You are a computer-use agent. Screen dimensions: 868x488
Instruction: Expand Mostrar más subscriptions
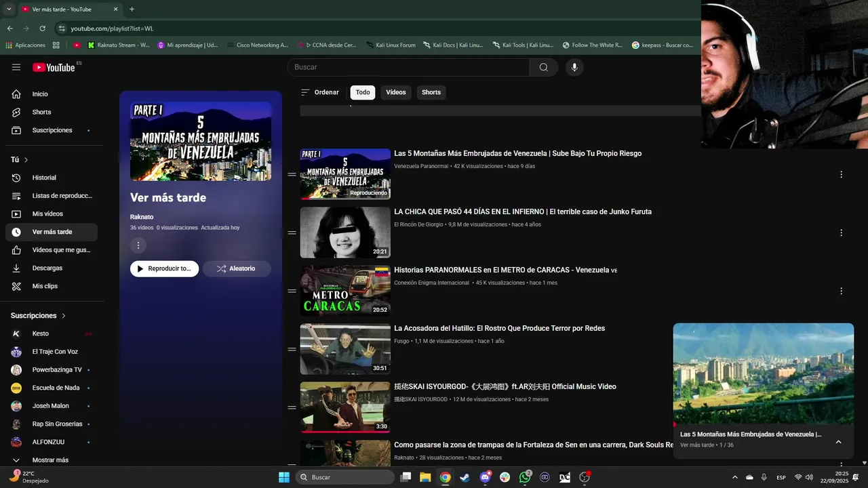pyautogui.click(x=52, y=460)
